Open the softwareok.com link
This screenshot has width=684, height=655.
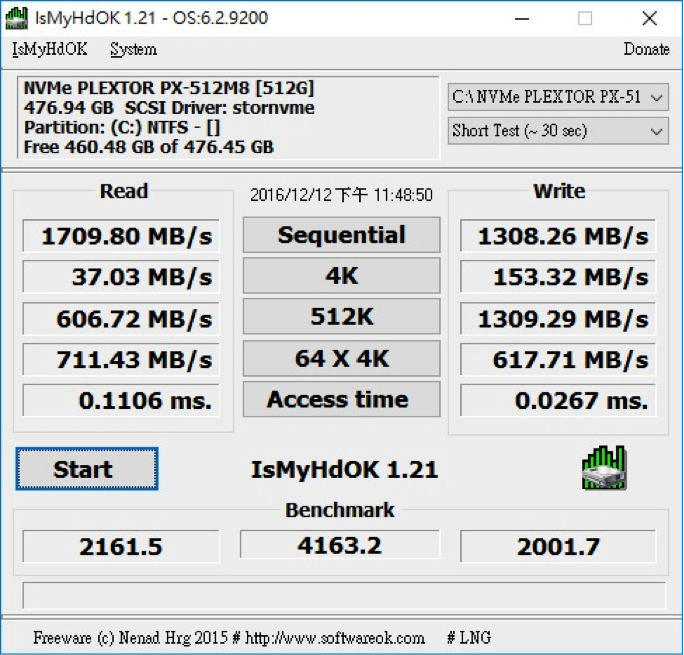(335, 638)
